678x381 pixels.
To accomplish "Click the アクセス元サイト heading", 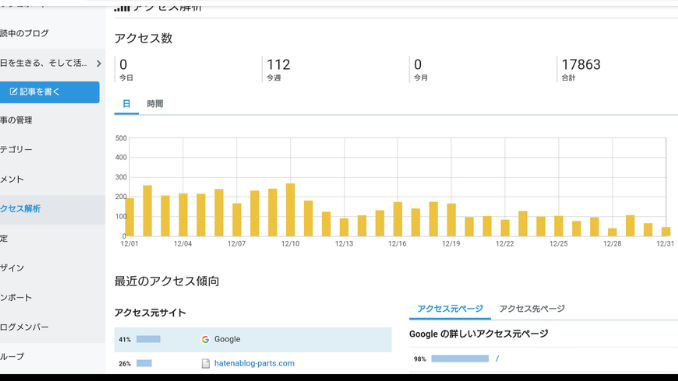I will (150, 313).
